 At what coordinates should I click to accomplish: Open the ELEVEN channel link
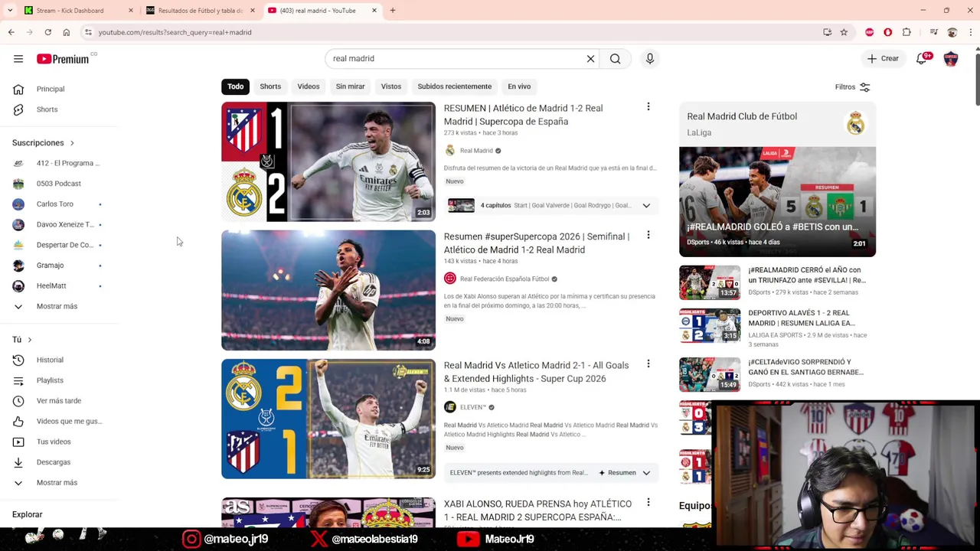pos(473,408)
